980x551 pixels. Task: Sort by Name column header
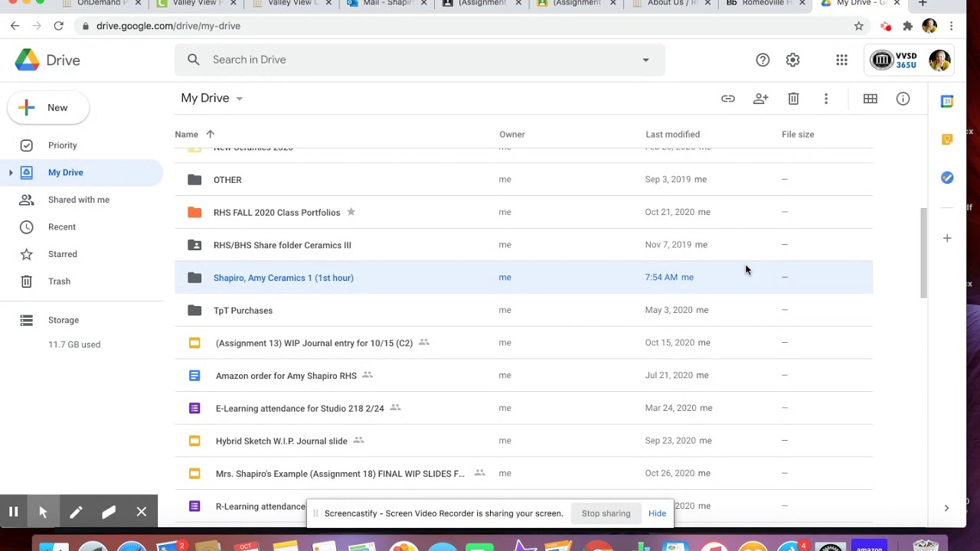186,135
